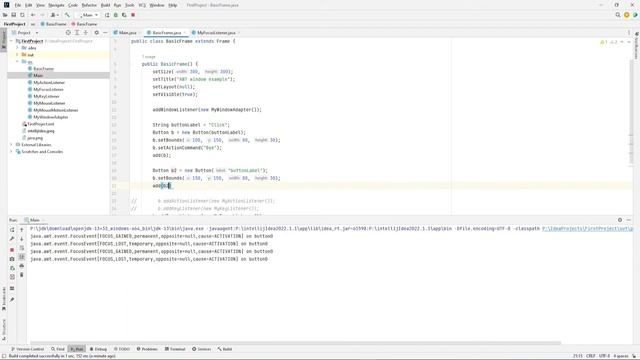Go back with the Back arrow icon
The image size is (640, 360).
[33, 15]
